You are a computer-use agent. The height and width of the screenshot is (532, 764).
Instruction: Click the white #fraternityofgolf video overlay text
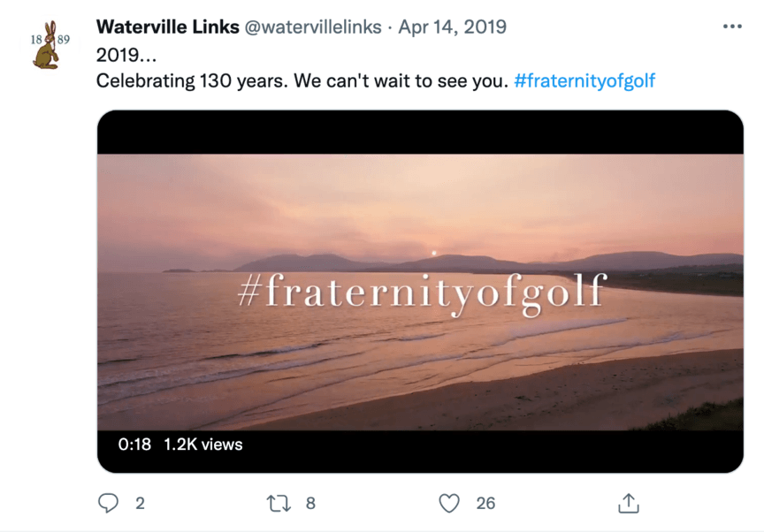[x=423, y=293]
